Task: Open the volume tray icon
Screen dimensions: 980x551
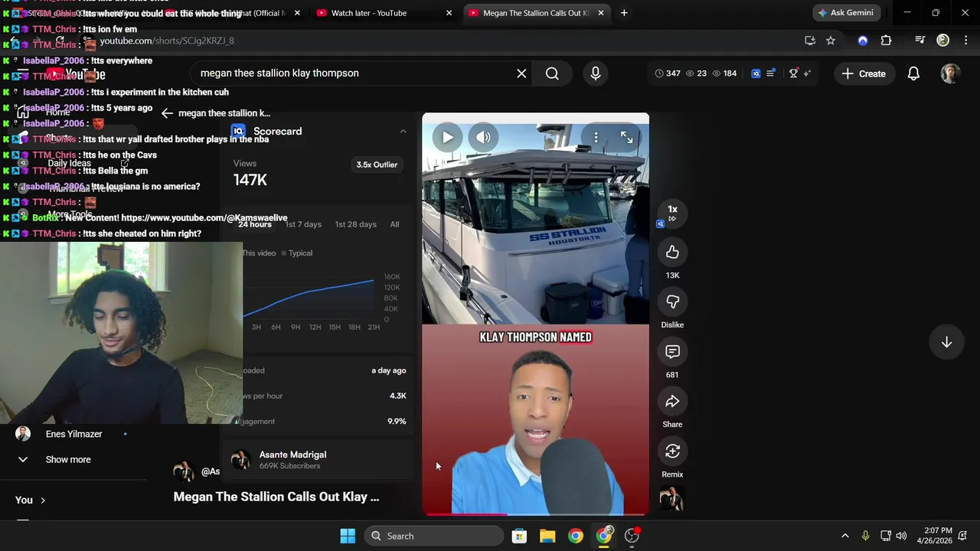Action: click(x=901, y=536)
